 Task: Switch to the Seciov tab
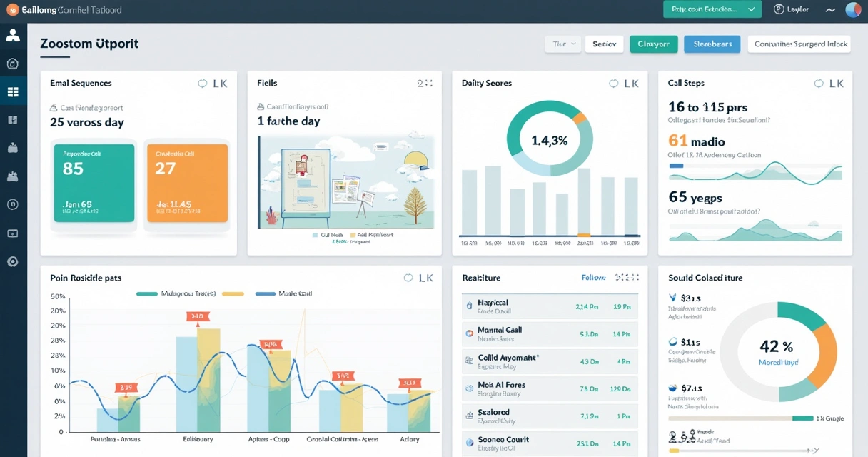pyautogui.click(x=604, y=44)
